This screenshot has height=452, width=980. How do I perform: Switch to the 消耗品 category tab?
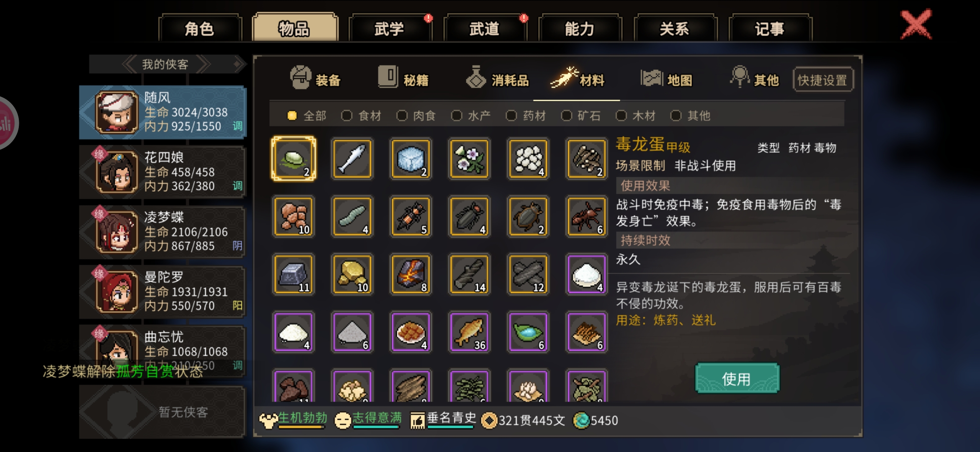(498, 79)
